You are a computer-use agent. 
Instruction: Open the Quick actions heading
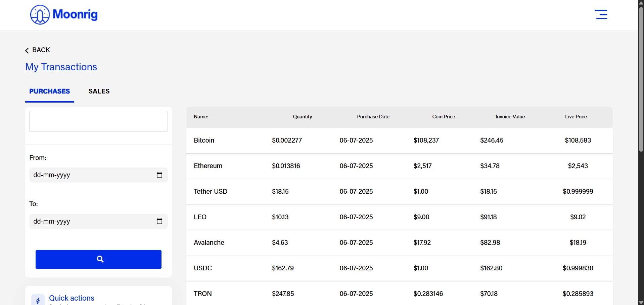[x=72, y=298]
